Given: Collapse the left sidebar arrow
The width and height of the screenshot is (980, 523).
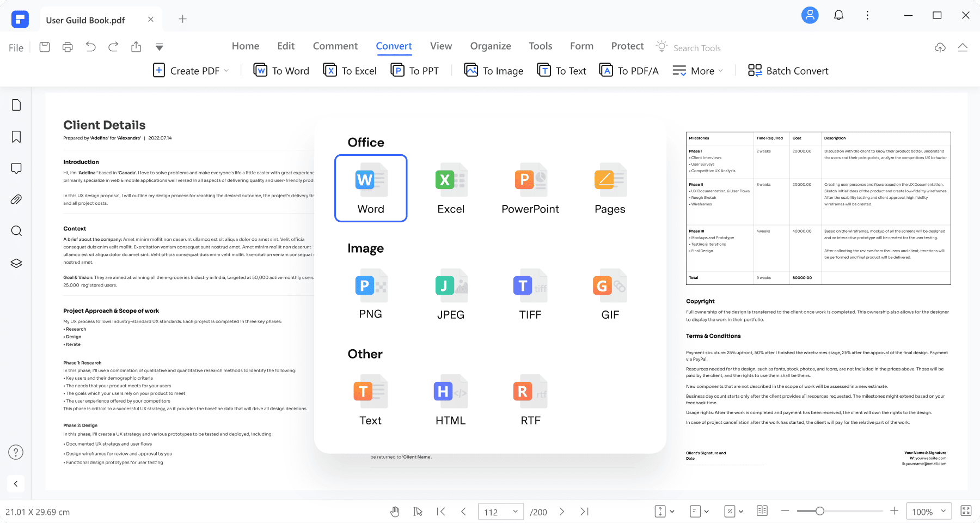Looking at the screenshot, I should pyautogui.click(x=16, y=484).
